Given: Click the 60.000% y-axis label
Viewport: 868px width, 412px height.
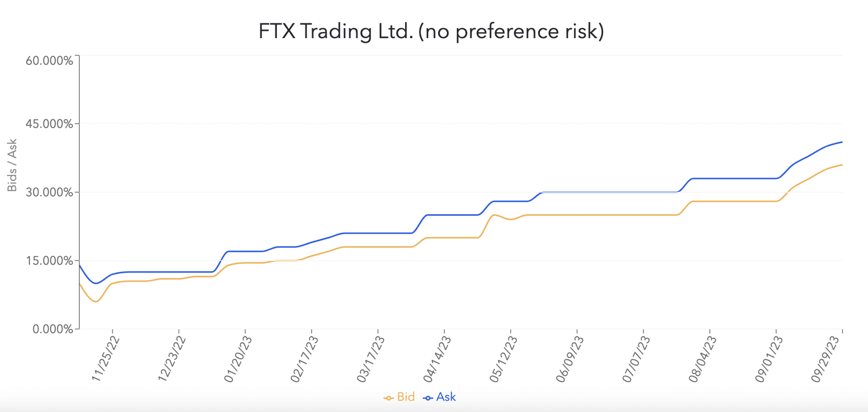Looking at the screenshot, I should pos(49,61).
